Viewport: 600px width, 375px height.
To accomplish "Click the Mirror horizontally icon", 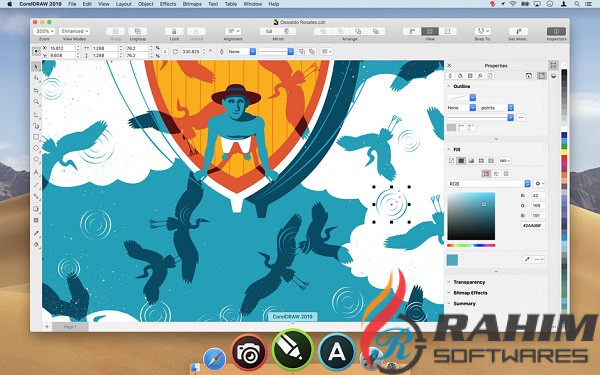I will [x=269, y=31].
